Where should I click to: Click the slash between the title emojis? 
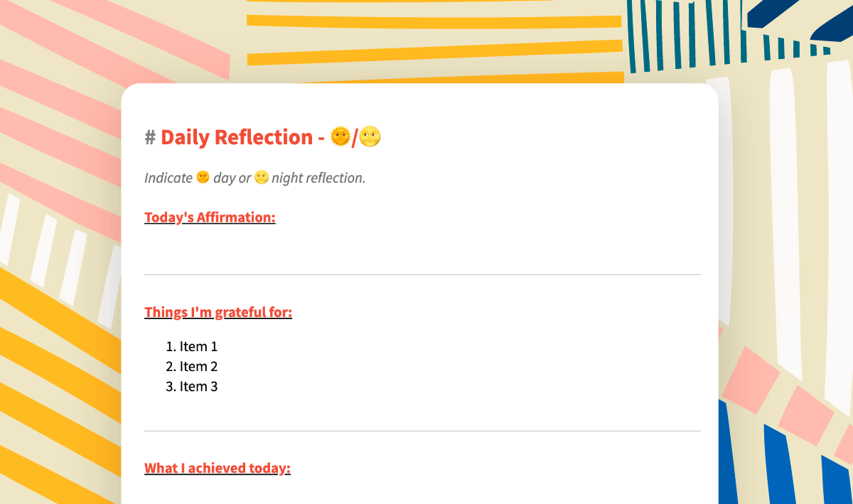[355, 137]
